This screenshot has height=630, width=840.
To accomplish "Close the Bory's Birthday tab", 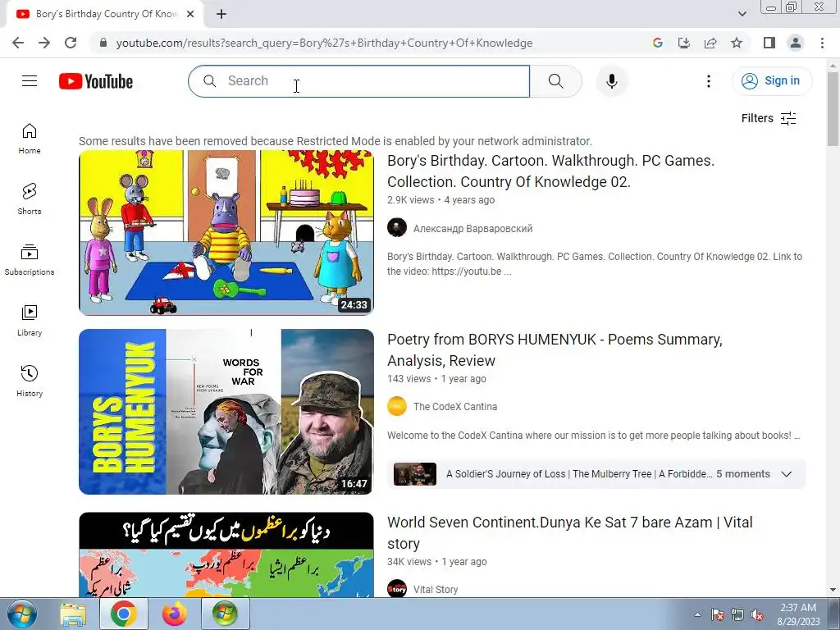I will coord(190,14).
